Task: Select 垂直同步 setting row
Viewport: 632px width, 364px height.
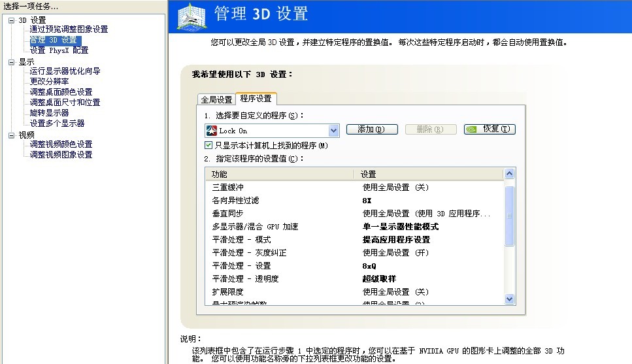Action: click(x=354, y=214)
